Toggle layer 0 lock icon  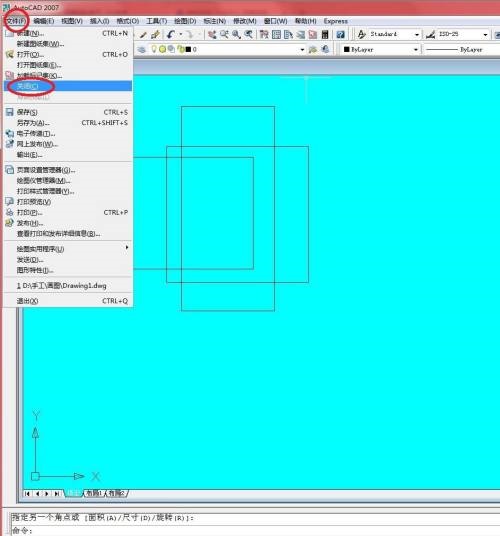(180, 49)
